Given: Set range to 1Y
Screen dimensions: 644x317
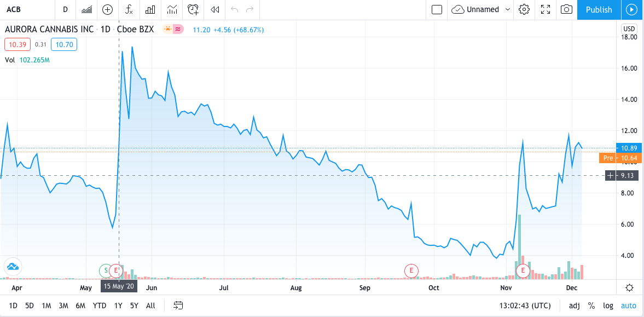Looking at the screenshot, I should tap(118, 306).
